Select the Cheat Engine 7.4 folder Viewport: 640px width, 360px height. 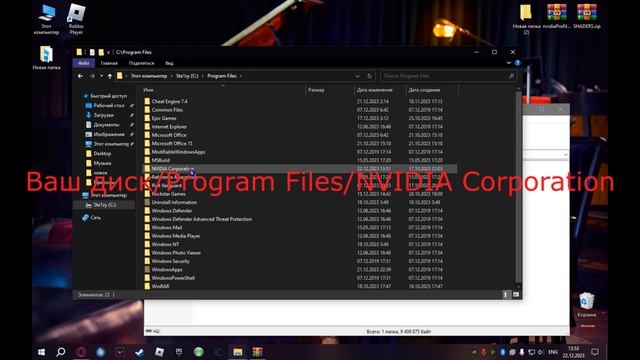169,101
